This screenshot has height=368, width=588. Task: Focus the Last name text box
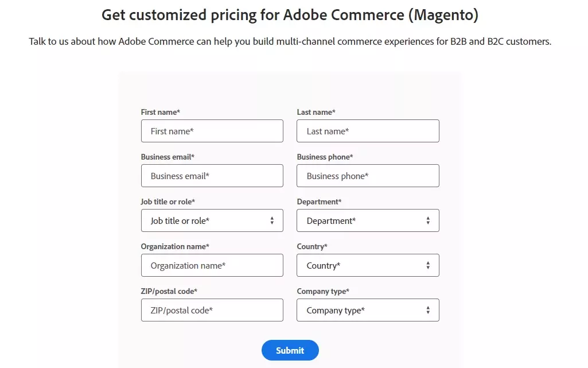point(368,131)
